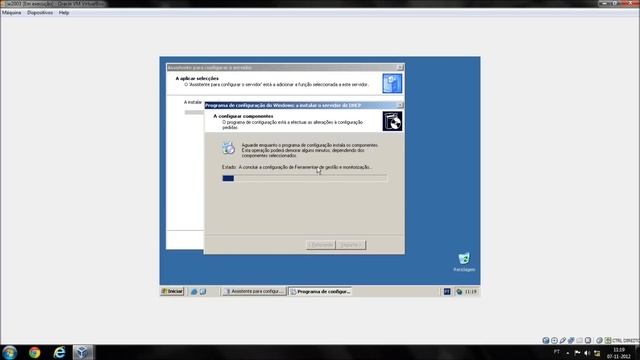Click the A aplicar selecções heading
The width and height of the screenshot is (640, 360).
197,78
